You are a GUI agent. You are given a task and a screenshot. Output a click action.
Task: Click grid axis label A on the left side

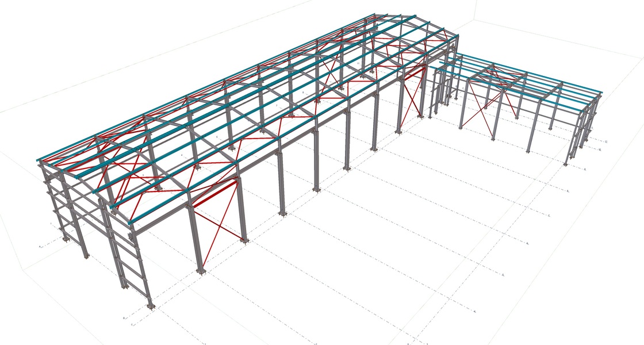40,246
